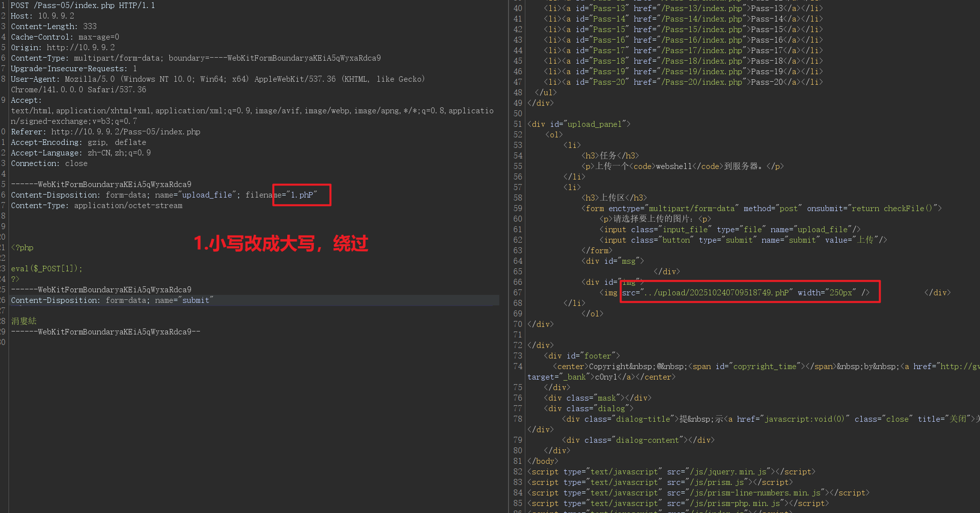The width and height of the screenshot is (980, 513).
Task: Click the Content-Type: application/octet-stream line
Action: pos(97,206)
